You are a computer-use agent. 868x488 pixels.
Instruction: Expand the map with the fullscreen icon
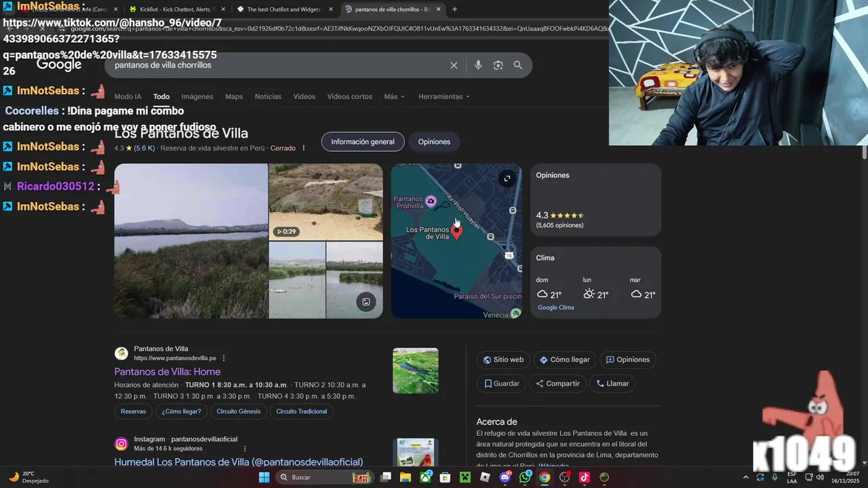[x=507, y=178]
